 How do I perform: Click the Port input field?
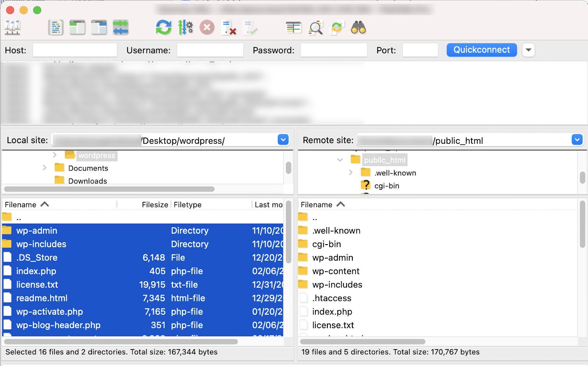pos(420,50)
